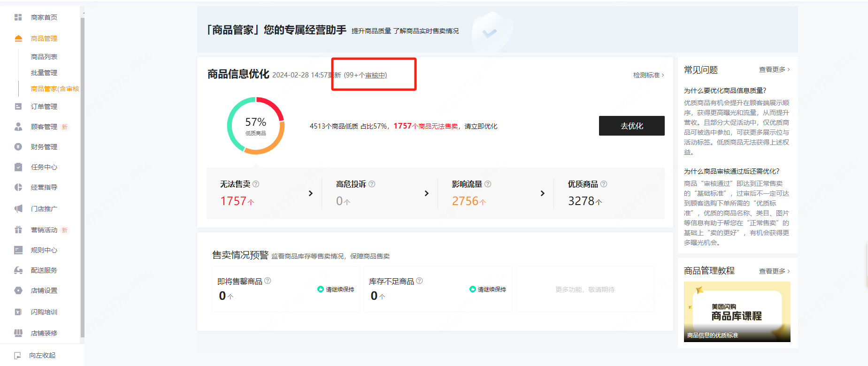This screenshot has width=868, height=366.
Task: Open the 检测标准 link
Action: pyautogui.click(x=649, y=75)
